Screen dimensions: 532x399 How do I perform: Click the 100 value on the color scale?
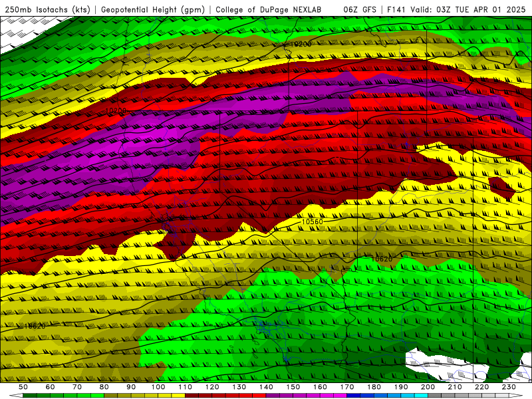click(158, 387)
